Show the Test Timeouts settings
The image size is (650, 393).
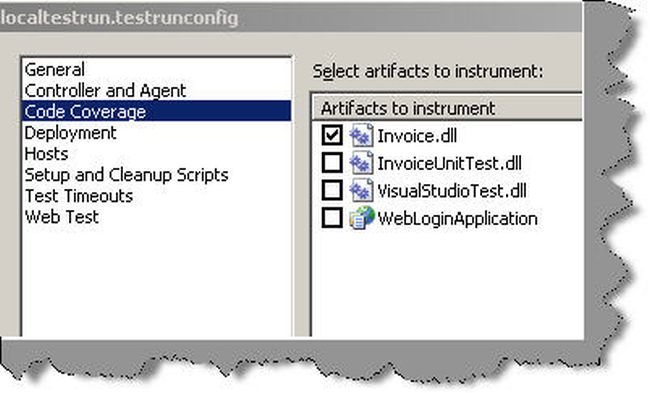click(x=79, y=196)
